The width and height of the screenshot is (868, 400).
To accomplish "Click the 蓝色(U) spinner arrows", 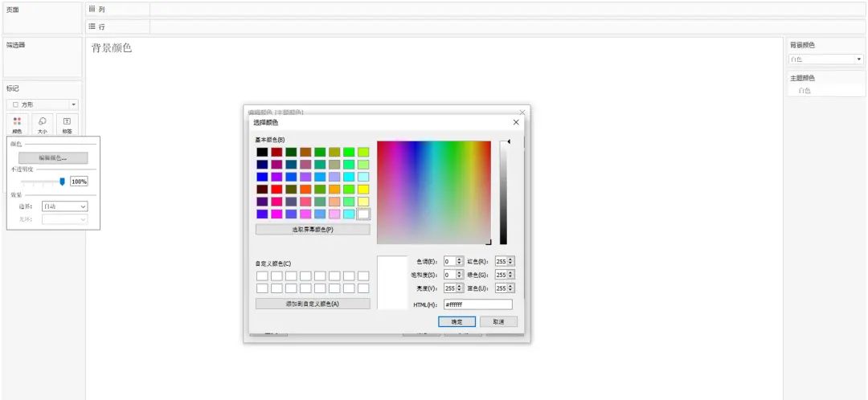I will tap(511, 288).
